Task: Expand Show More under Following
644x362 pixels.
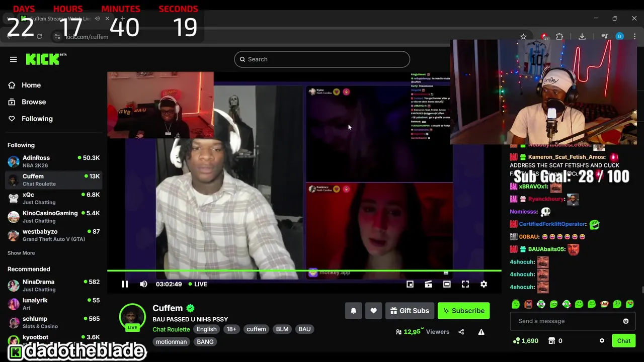Action: point(21,253)
